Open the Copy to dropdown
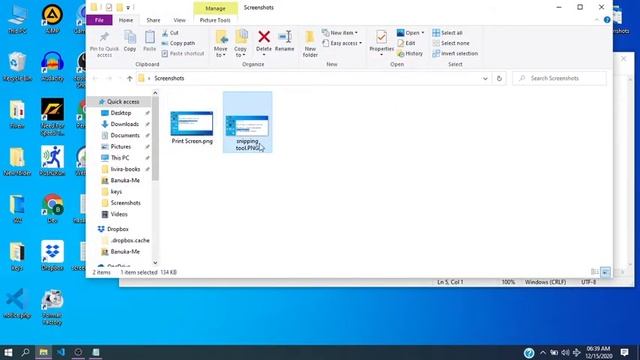The height and width of the screenshot is (360, 640). pyautogui.click(x=240, y=44)
